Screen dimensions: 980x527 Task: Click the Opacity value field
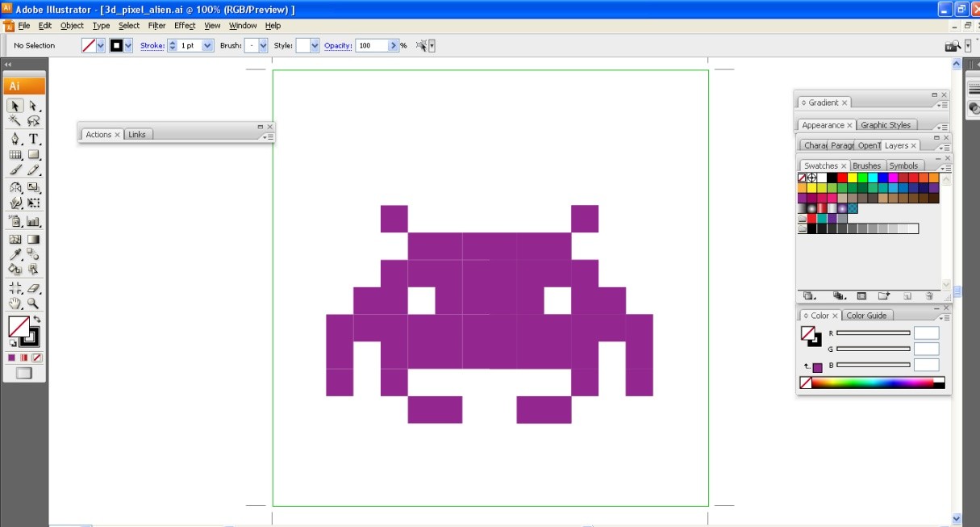pyautogui.click(x=372, y=45)
